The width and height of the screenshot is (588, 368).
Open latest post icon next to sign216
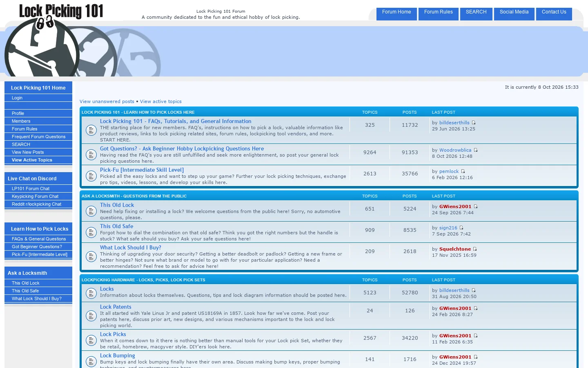(461, 228)
